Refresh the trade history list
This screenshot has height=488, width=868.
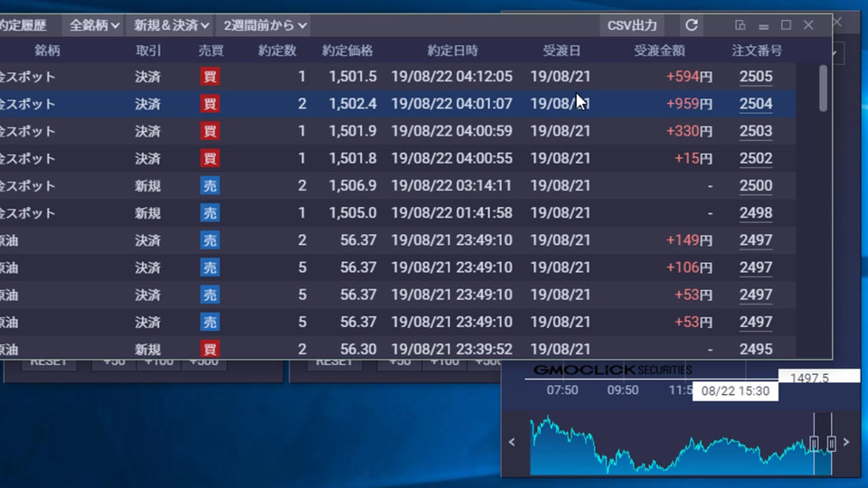692,25
